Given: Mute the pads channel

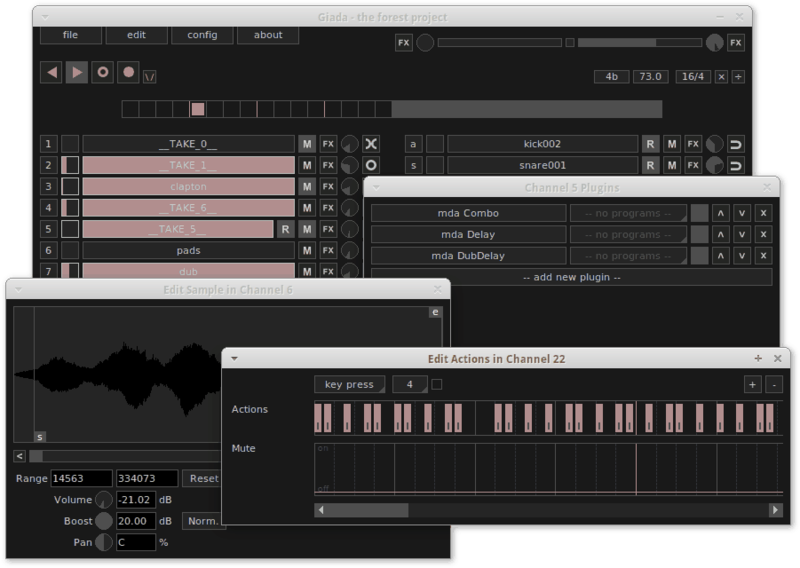Looking at the screenshot, I should [307, 251].
